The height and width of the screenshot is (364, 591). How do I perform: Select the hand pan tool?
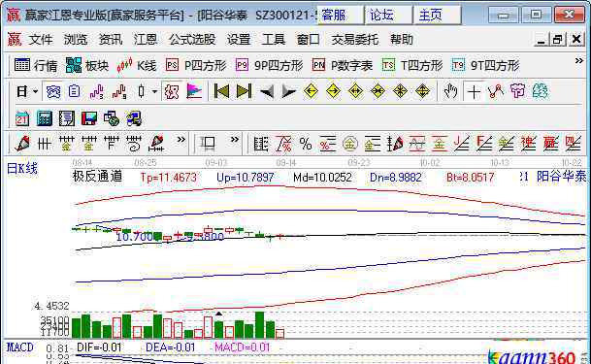click(450, 91)
